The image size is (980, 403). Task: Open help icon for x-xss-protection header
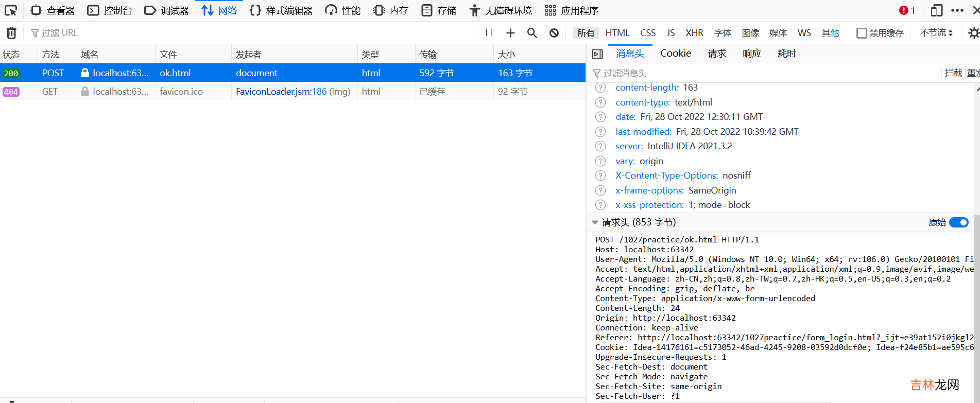click(600, 205)
